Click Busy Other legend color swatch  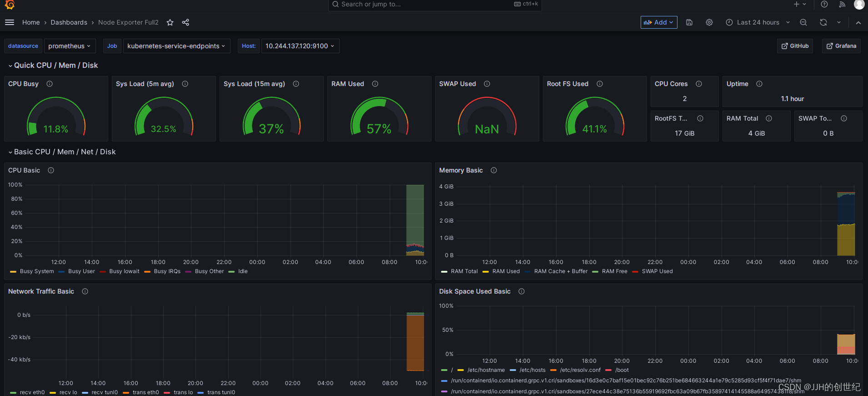pos(188,272)
